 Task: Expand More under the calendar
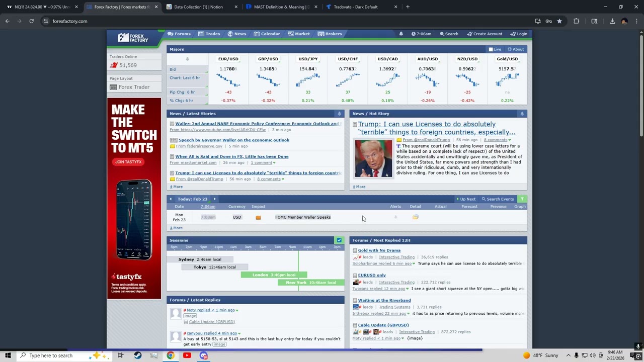[176, 228]
